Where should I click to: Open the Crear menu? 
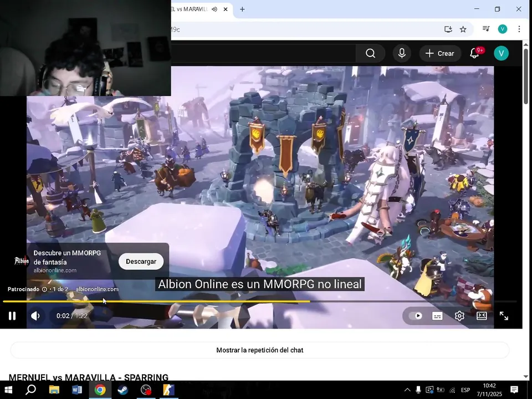point(439,53)
